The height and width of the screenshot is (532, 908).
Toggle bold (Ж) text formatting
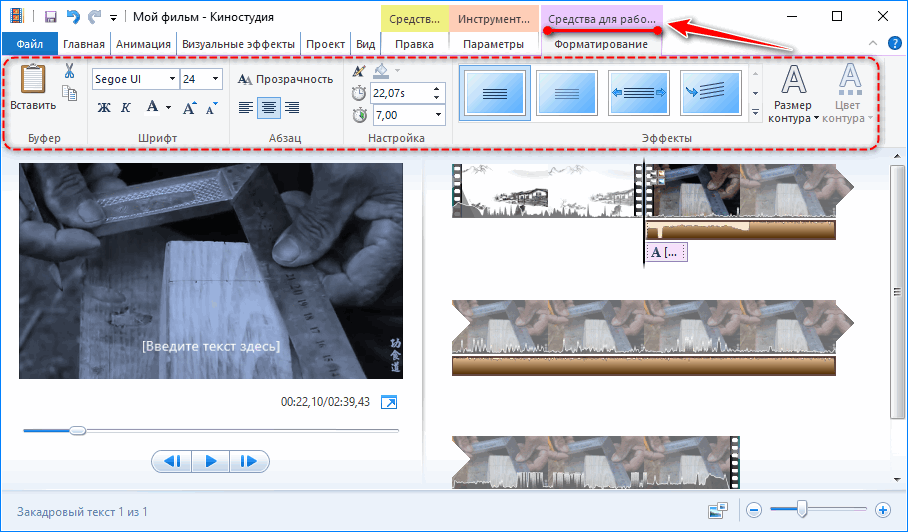click(104, 108)
